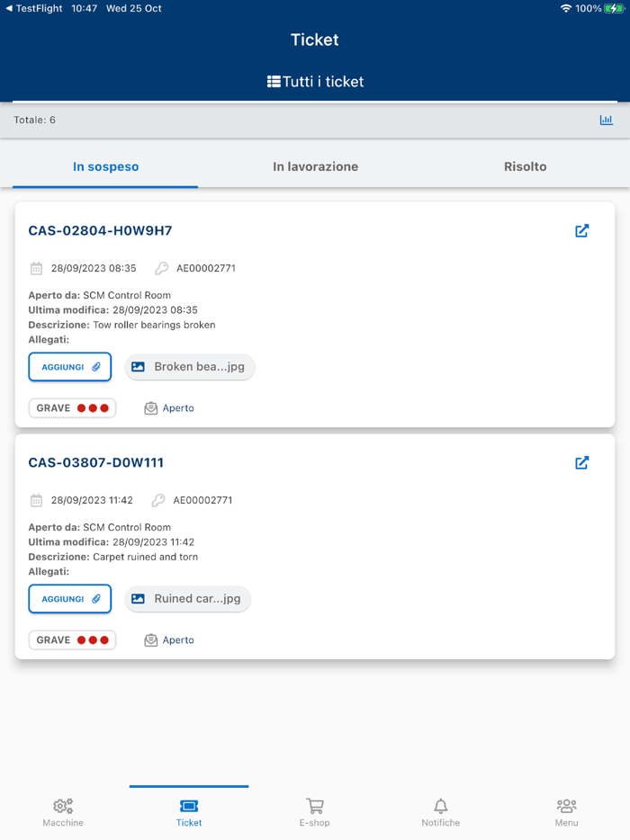Open ticket CAS-03807-D0W111 via external link icon

tap(582, 462)
